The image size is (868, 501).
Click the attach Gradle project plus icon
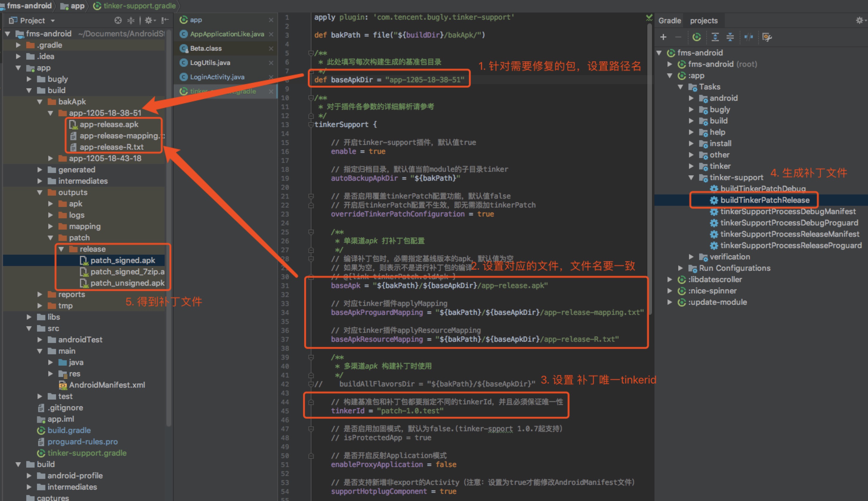pos(663,37)
